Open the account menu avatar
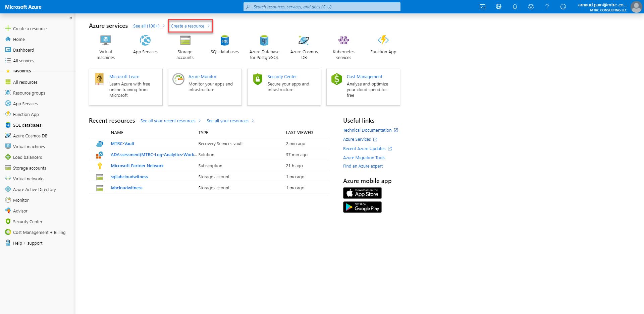644x314 pixels. click(x=636, y=7)
